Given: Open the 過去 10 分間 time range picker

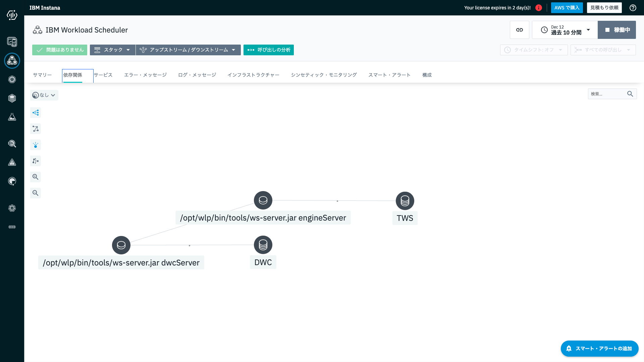Looking at the screenshot, I should 565,30.
